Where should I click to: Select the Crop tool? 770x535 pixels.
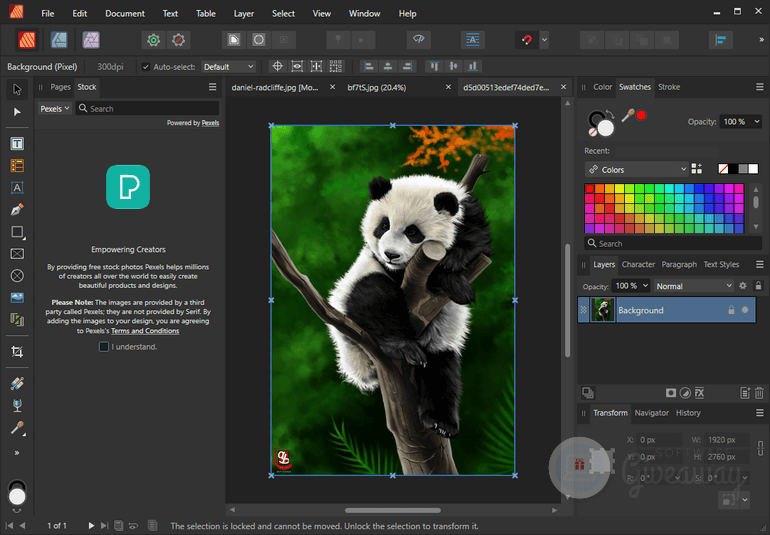click(x=17, y=352)
